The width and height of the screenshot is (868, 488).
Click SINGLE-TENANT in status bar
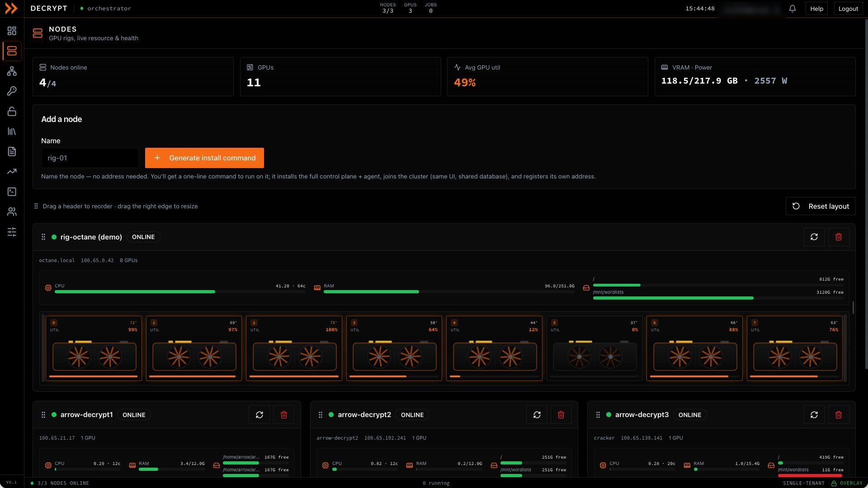point(804,483)
